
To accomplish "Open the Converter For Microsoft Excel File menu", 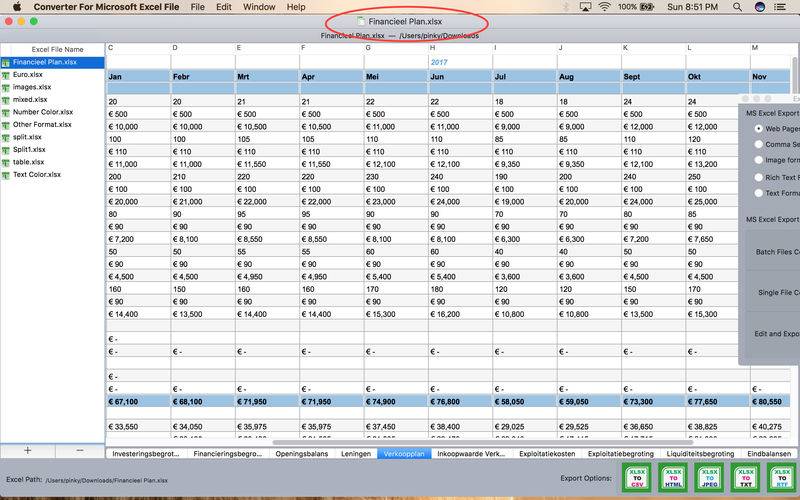I will tap(106, 7).
